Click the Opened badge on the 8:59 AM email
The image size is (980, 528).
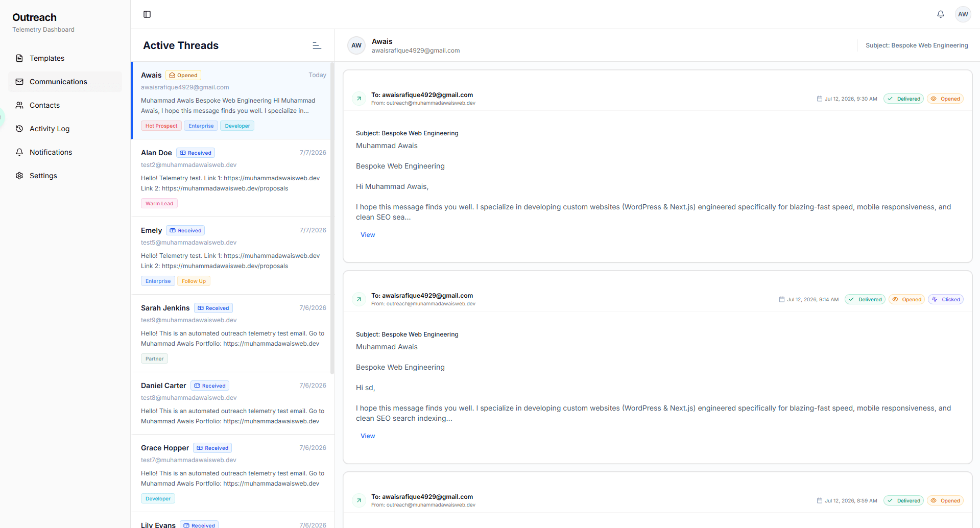click(x=945, y=501)
